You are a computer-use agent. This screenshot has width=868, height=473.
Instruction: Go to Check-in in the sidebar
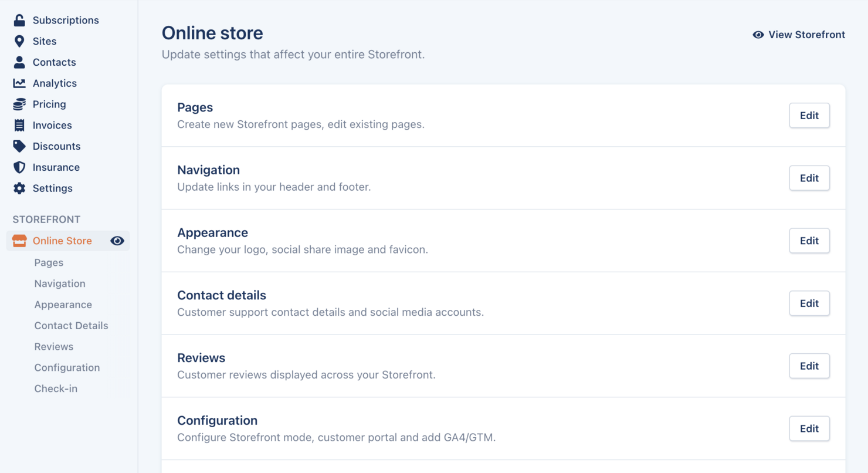pyautogui.click(x=56, y=388)
